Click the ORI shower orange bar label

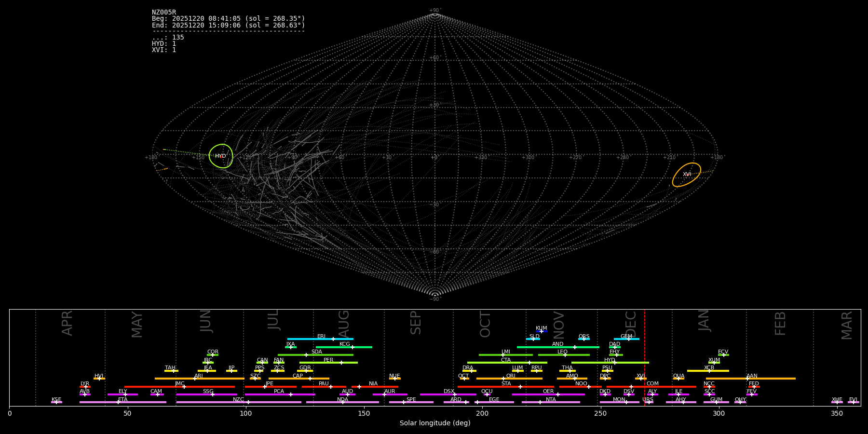pyautogui.click(x=511, y=376)
